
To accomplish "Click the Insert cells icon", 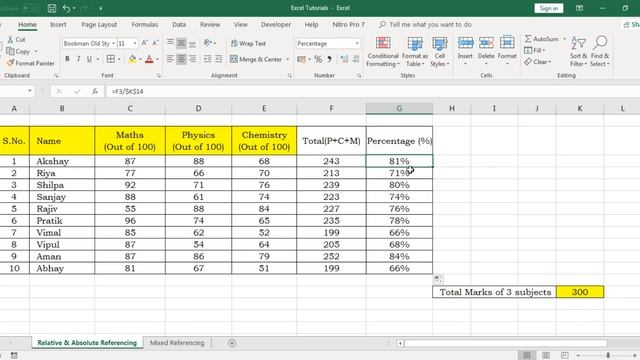I will 465,42.
